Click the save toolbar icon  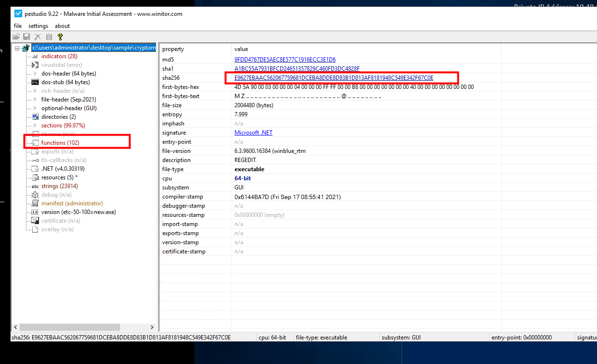click(26, 37)
